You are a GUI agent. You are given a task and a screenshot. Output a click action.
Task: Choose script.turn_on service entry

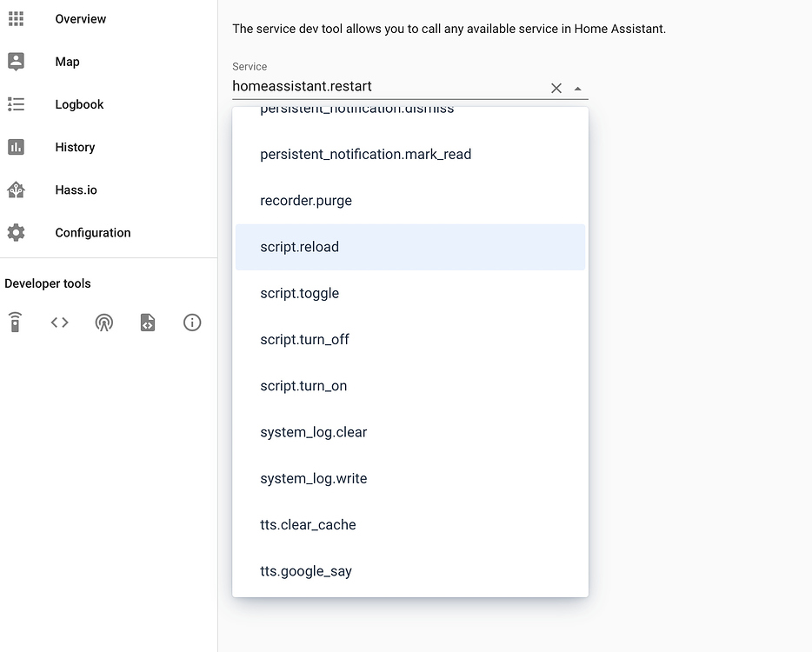coord(303,386)
